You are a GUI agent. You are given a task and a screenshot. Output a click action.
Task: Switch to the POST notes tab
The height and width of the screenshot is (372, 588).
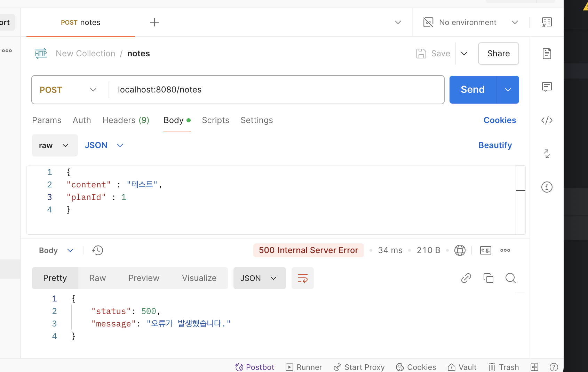pyautogui.click(x=81, y=22)
